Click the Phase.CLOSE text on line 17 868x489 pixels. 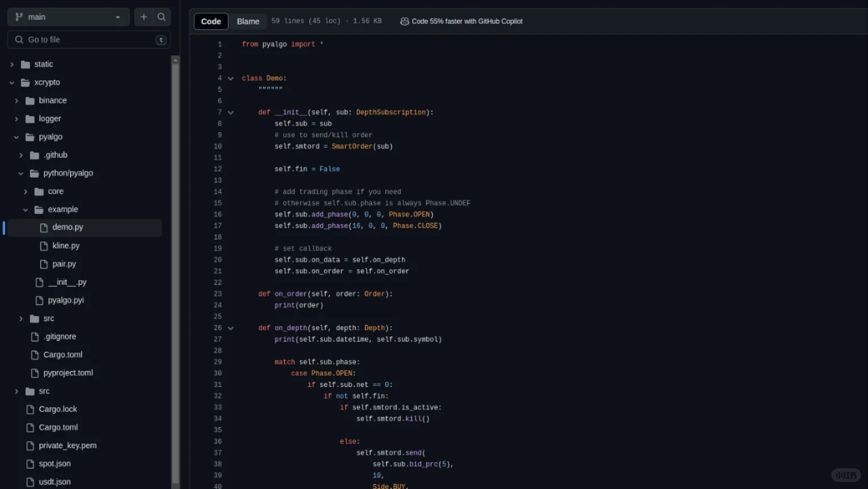click(416, 226)
